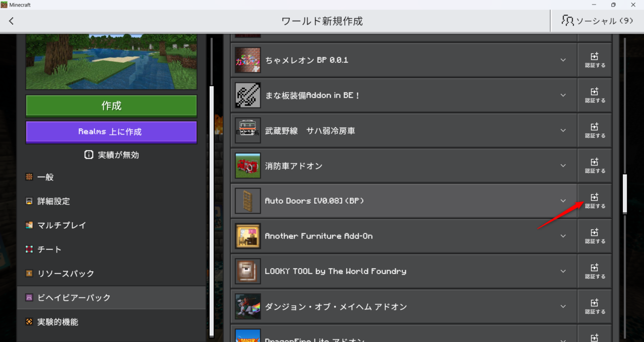Activate the ちゃメレオン BP 0.0.1 pack

(594, 60)
